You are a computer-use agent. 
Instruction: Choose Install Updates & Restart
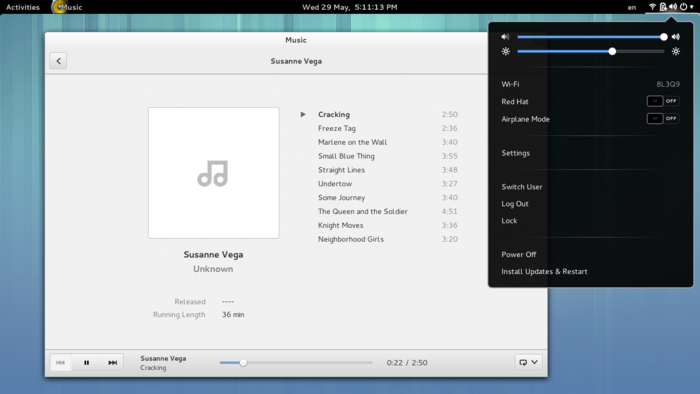pos(544,271)
